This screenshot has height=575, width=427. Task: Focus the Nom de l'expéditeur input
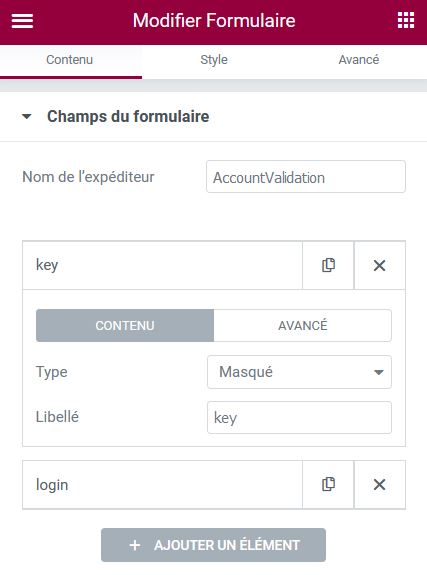(306, 177)
